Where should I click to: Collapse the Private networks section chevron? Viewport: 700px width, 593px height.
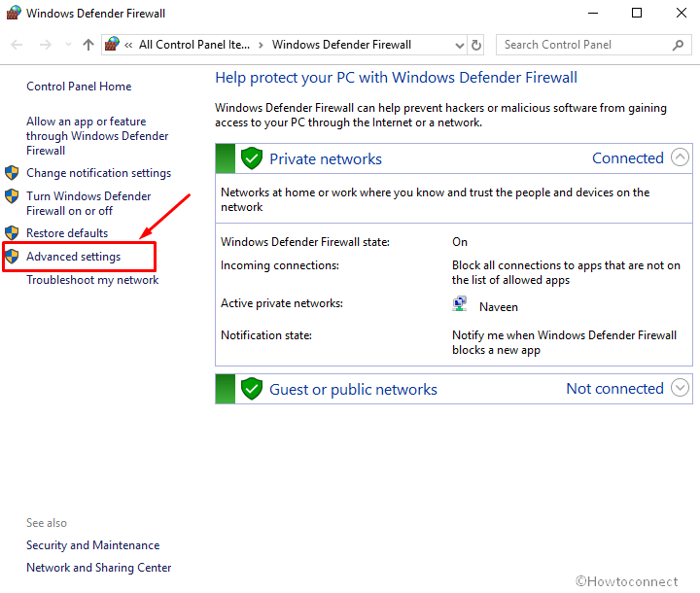pyautogui.click(x=680, y=157)
